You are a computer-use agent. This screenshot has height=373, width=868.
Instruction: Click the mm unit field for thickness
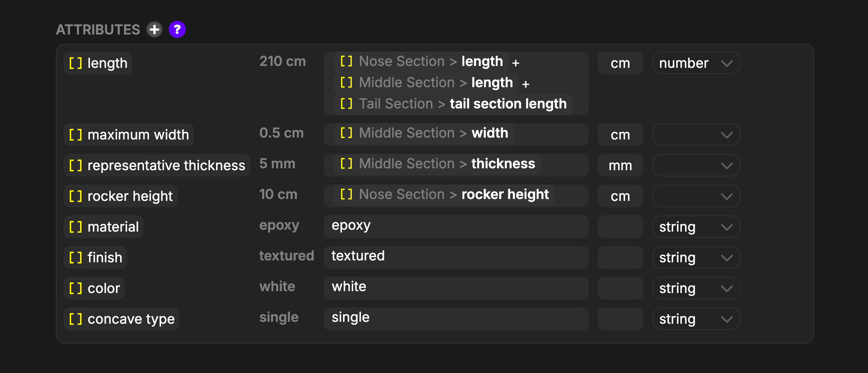coord(620,165)
